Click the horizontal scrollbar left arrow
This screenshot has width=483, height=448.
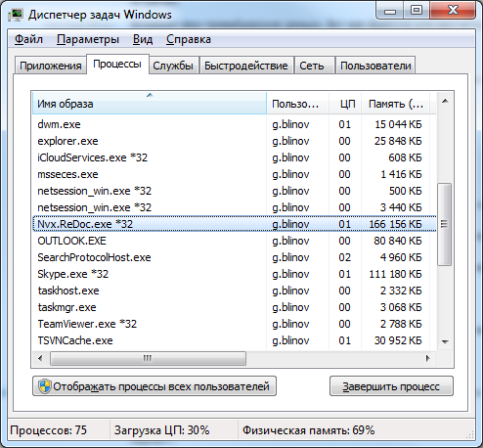[x=40, y=359]
